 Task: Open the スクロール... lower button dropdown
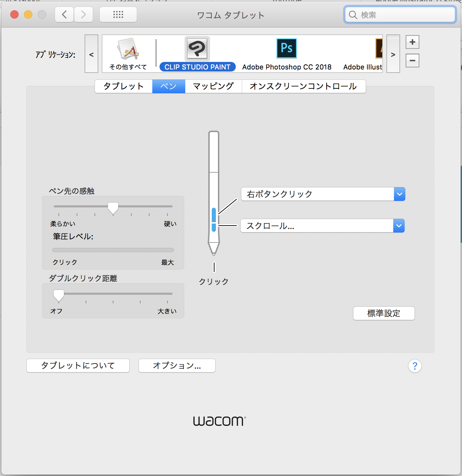click(322, 226)
